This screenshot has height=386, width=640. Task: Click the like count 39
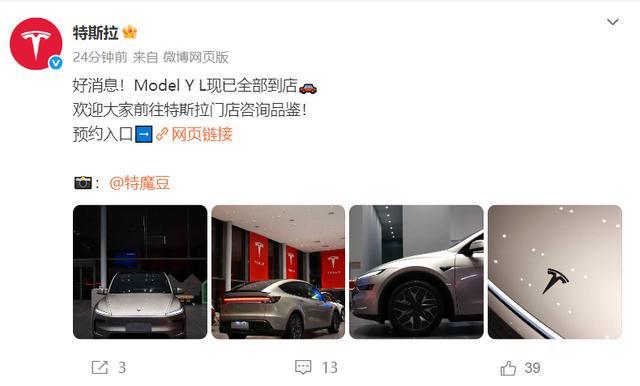pyautogui.click(x=533, y=368)
